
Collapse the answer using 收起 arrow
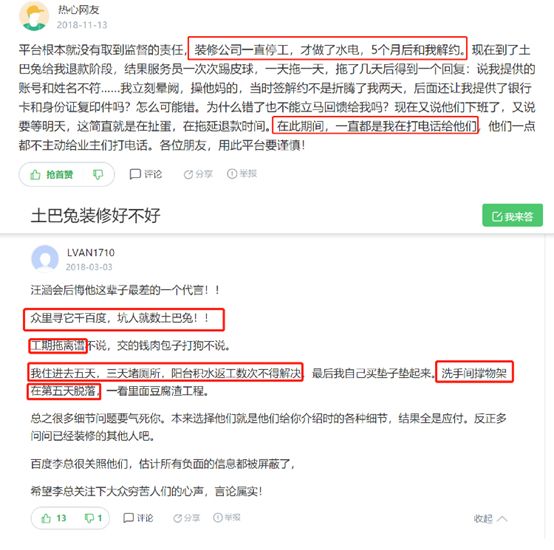490,519
